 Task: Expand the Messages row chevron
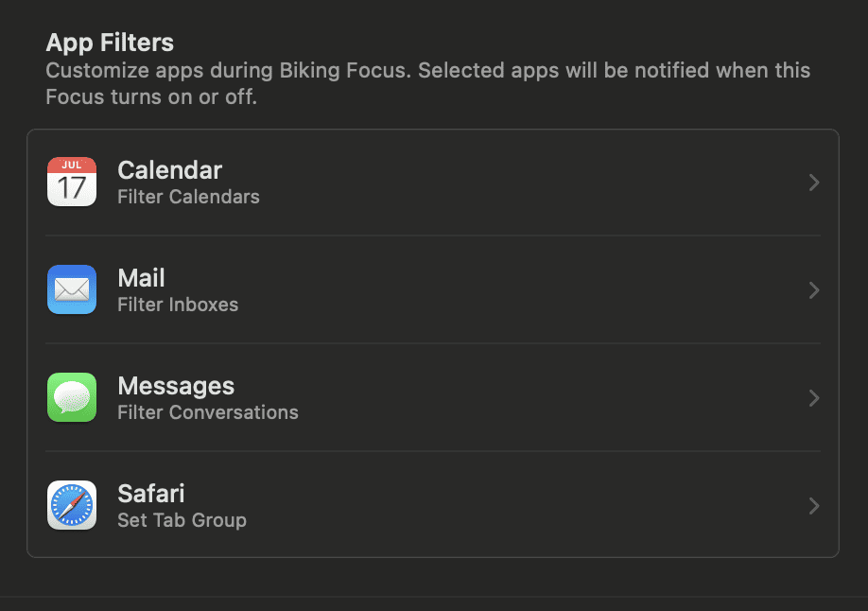coord(813,398)
